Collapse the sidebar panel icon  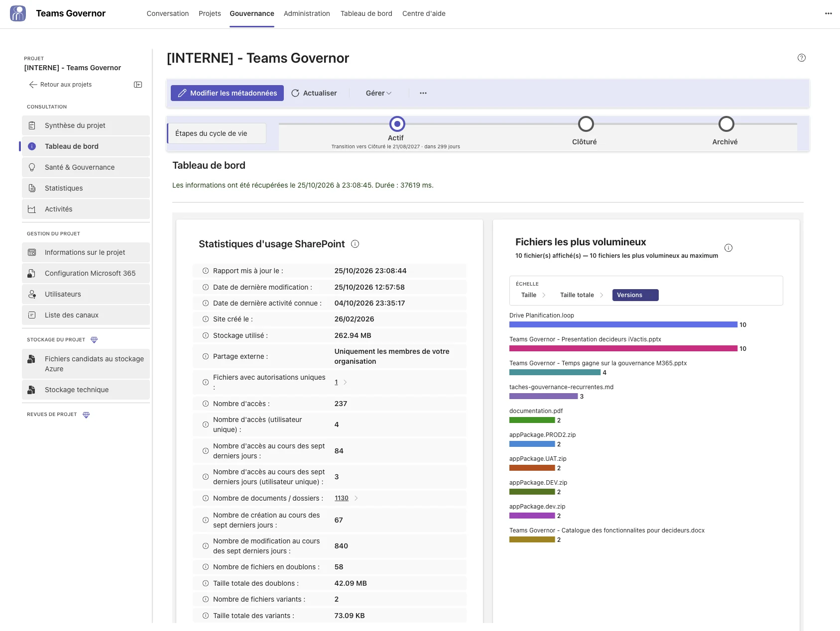coord(138,85)
